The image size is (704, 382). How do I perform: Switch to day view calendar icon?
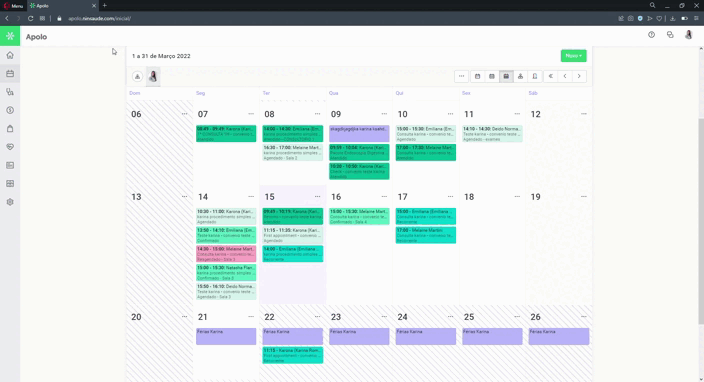click(x=477, y=76)
